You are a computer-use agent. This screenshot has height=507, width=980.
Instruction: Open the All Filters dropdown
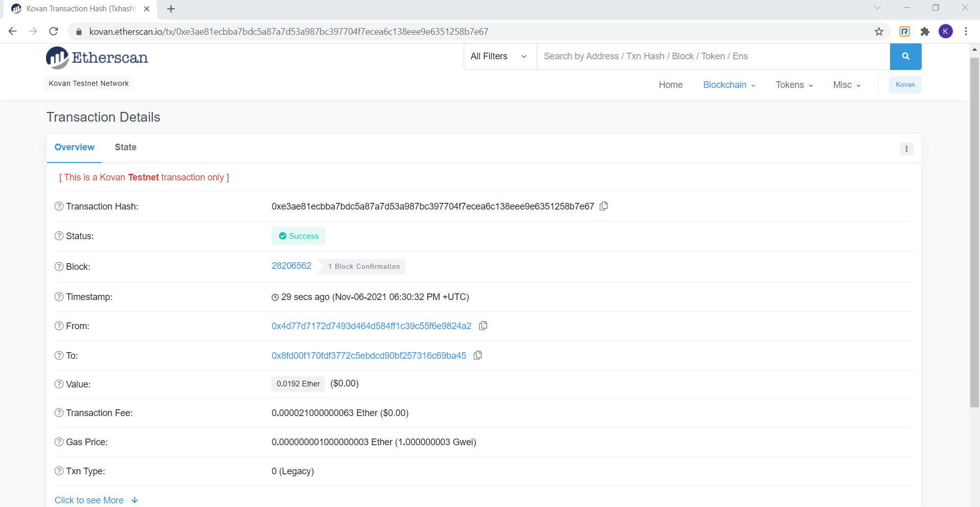point(500,56)
